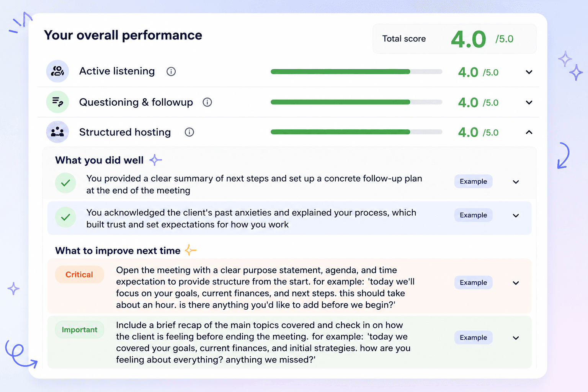Expand chevron for the Important improvement item
The height and width of the screenshot is (392, 588).
[516, 338]
